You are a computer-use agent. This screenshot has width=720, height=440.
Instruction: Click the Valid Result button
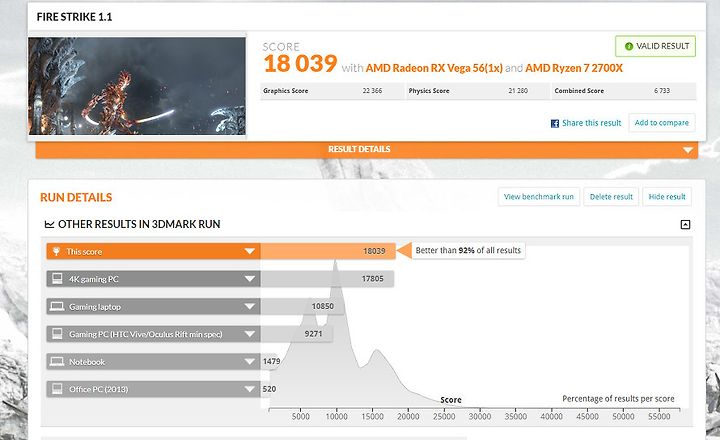(655, 46)
